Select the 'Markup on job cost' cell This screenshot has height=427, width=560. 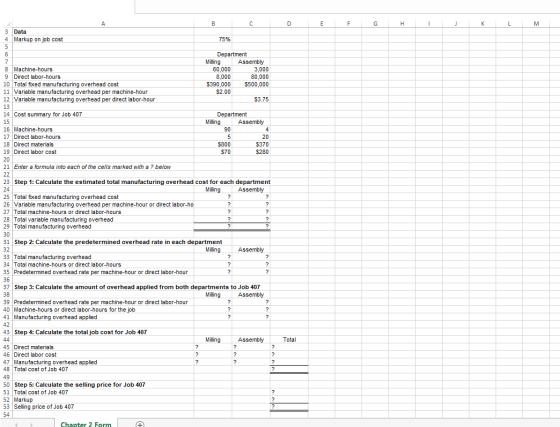click(103, 39)
